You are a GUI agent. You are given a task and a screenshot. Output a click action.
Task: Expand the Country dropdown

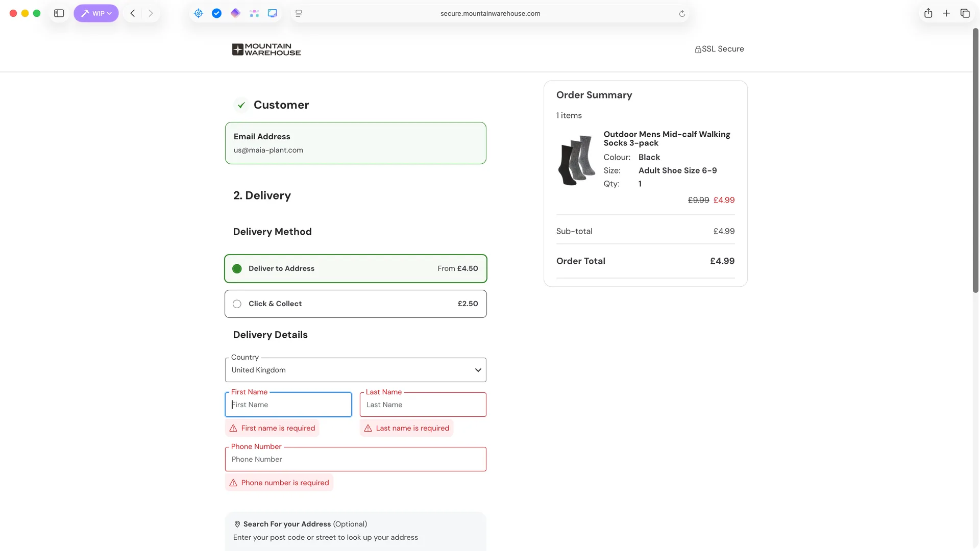tap(355, 370)
